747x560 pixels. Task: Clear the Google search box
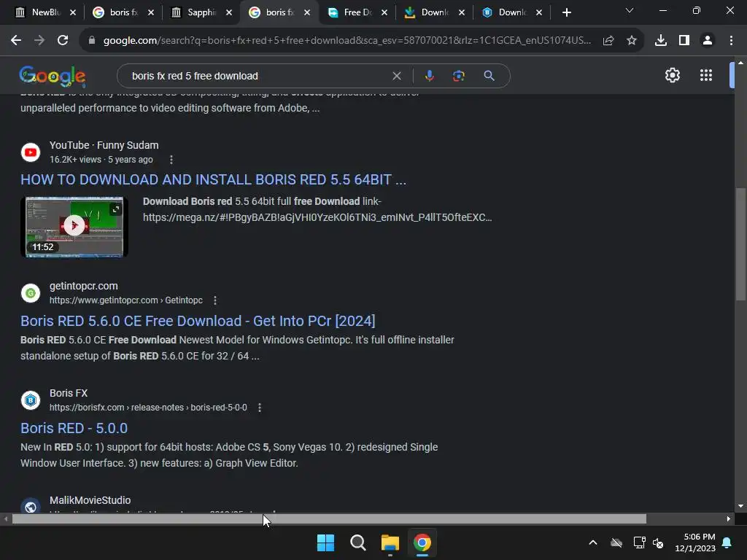(396, 76)
